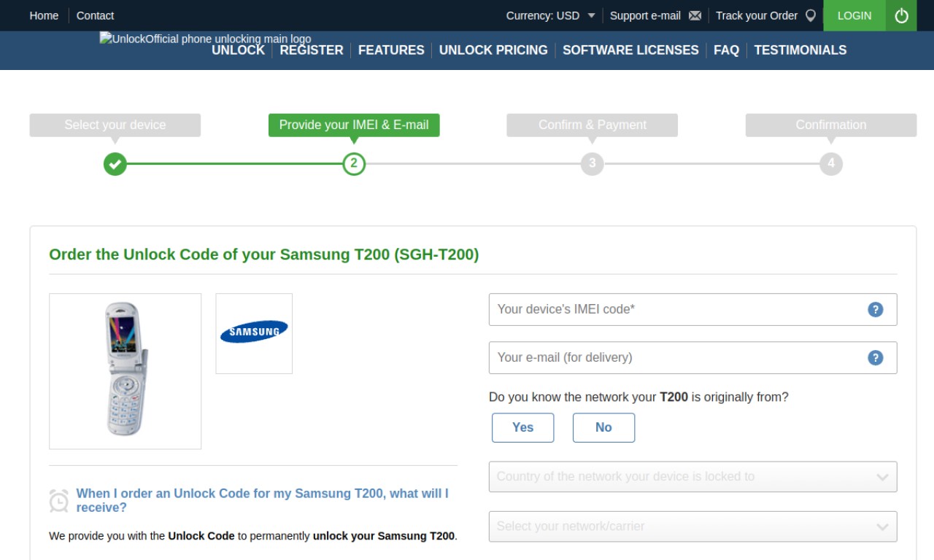Choose No for knowing original network
This screenshot has height=560, width=934.
click(x=603, y=427)
